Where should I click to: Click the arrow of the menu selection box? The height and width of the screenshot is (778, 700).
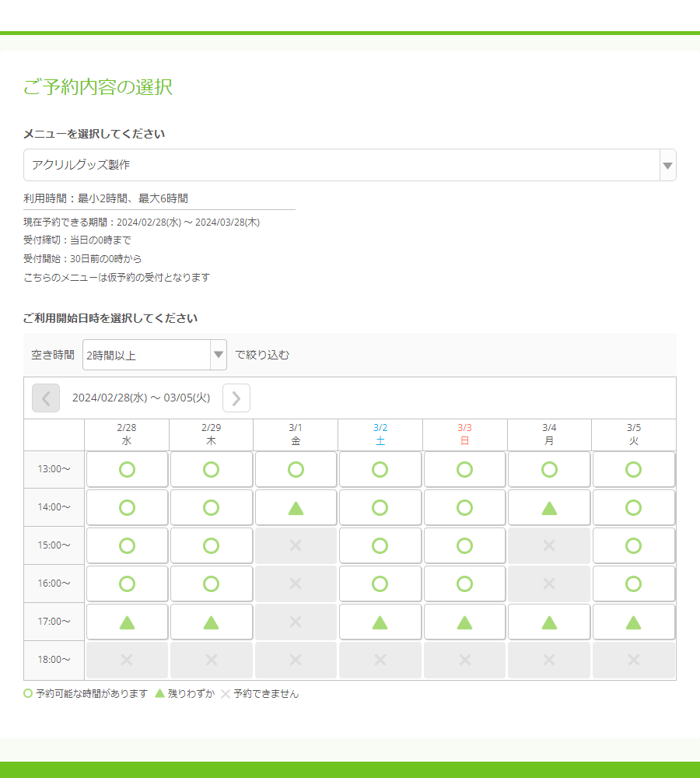(667, 165)
